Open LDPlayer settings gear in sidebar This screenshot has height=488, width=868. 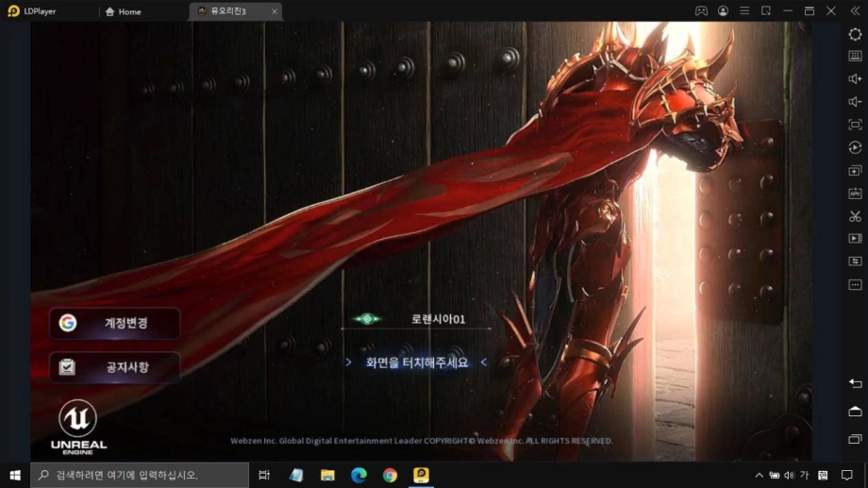pyautogui.click(x=855, y=34)
